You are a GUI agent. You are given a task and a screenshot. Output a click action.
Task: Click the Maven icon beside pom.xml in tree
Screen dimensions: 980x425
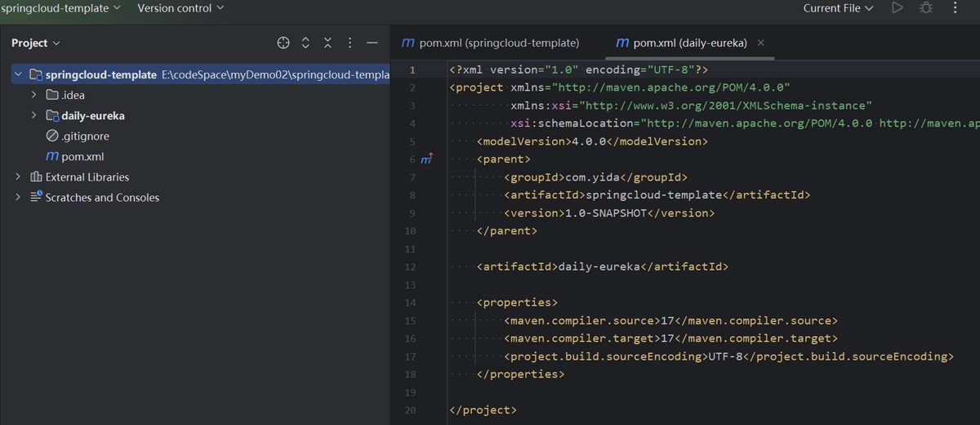coord(52,156)
